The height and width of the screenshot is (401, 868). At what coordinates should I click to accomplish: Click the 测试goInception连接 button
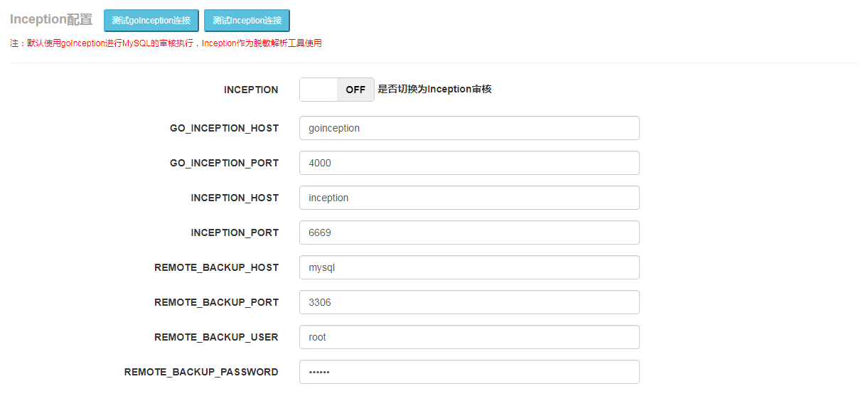tap(151, 21)
